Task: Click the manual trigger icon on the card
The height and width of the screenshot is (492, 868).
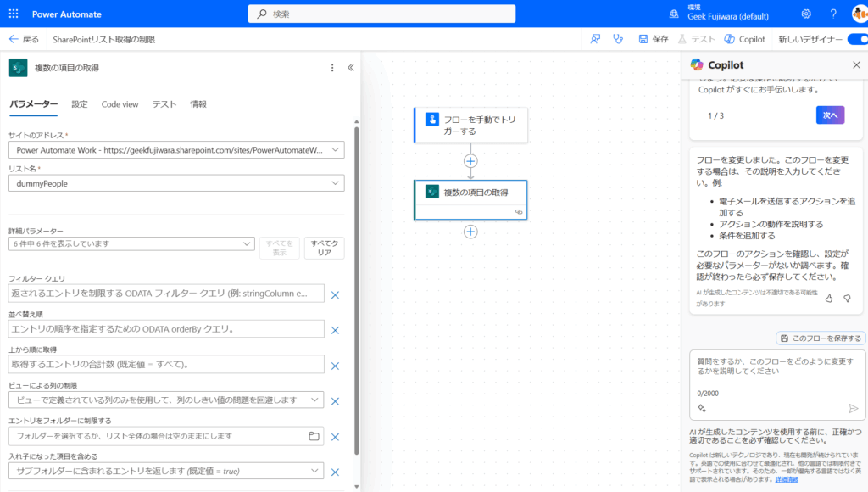Action: coord(432,119)
